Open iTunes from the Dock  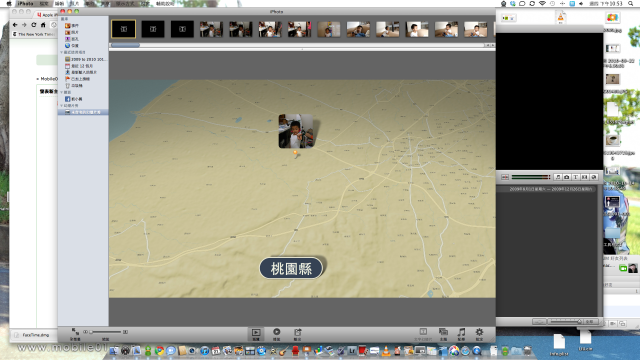coord(204,351)
